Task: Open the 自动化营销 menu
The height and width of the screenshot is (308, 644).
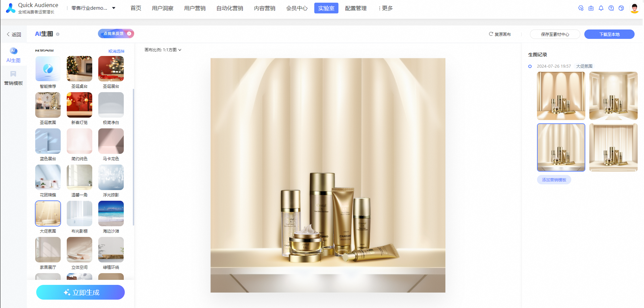Action: coord(230,8)
